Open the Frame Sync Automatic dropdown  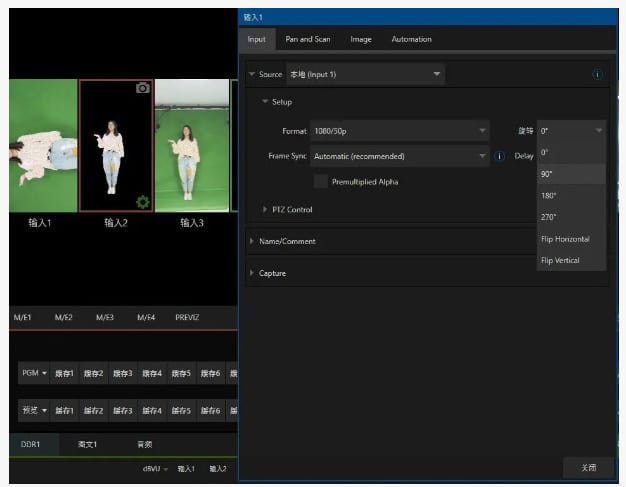[x=399, y=156]
